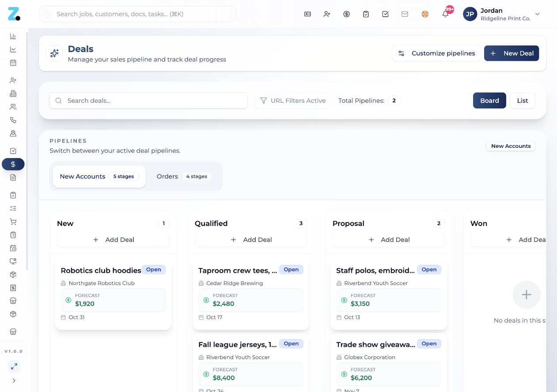Open the calendar icon in the sidebar

(13, 63)
